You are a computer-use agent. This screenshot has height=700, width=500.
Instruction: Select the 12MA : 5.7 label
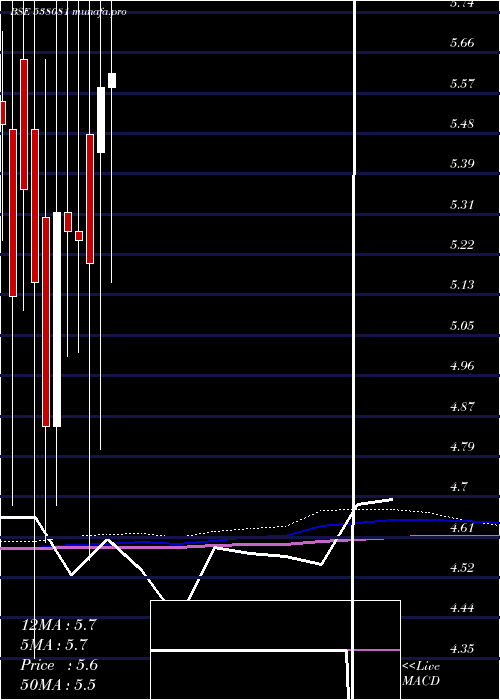pos(59,625)
